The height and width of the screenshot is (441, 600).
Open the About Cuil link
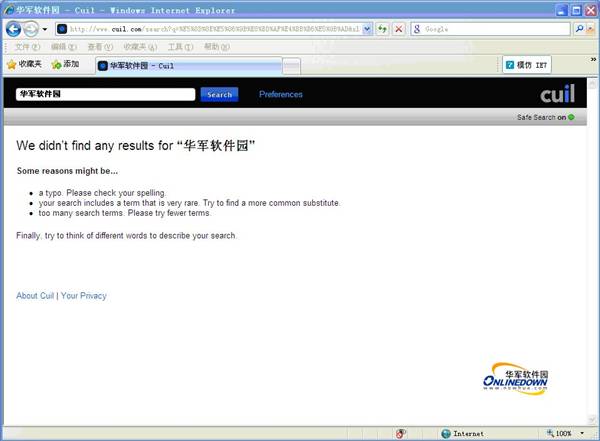click(35, 296)
